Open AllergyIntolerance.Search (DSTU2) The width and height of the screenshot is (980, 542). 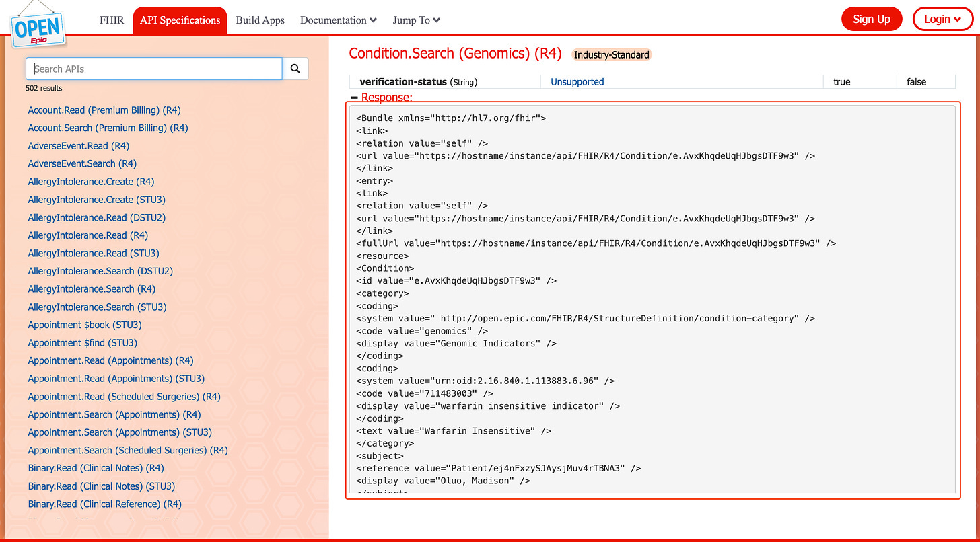(x=100, y=271)
